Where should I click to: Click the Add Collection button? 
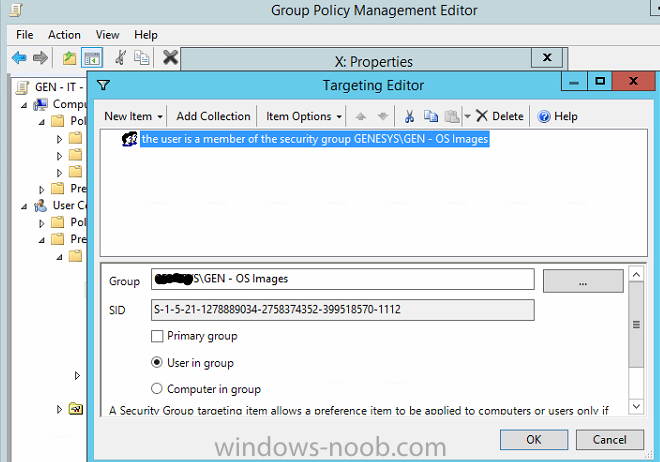pos(213,116)
